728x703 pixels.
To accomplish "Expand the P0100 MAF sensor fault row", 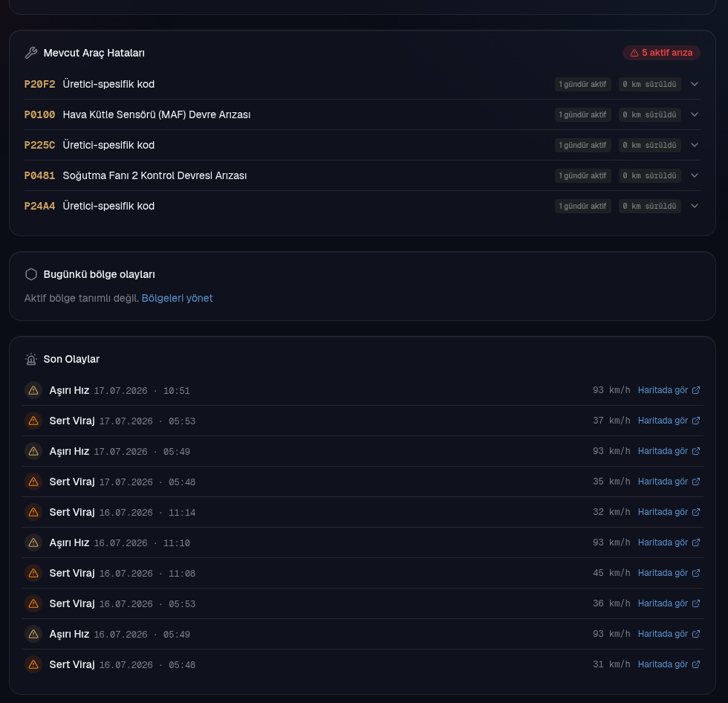I will pyautogui.click(x=695, y=114).
